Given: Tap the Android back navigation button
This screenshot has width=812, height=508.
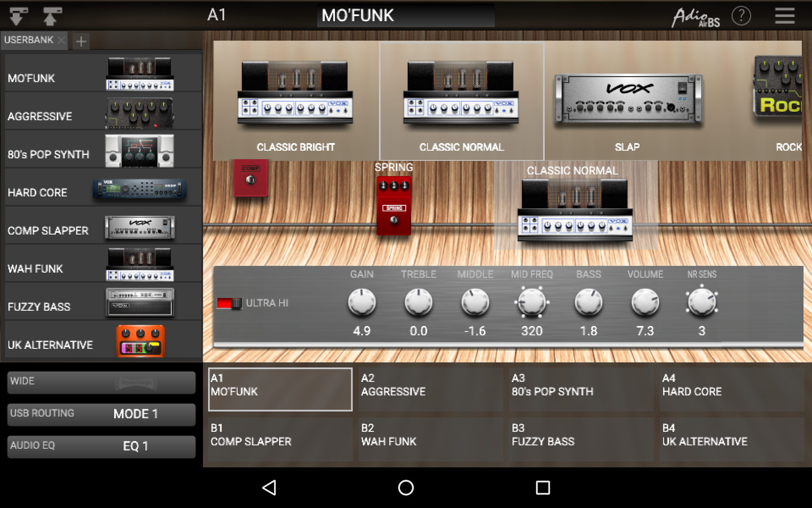Looking at the screenshot, I should (x=269, y=487).
